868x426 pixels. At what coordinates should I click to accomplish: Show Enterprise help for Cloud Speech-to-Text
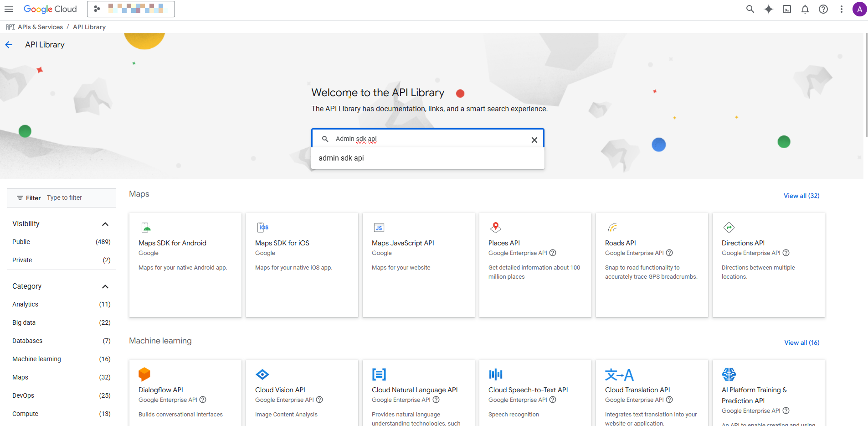point(553,400)
